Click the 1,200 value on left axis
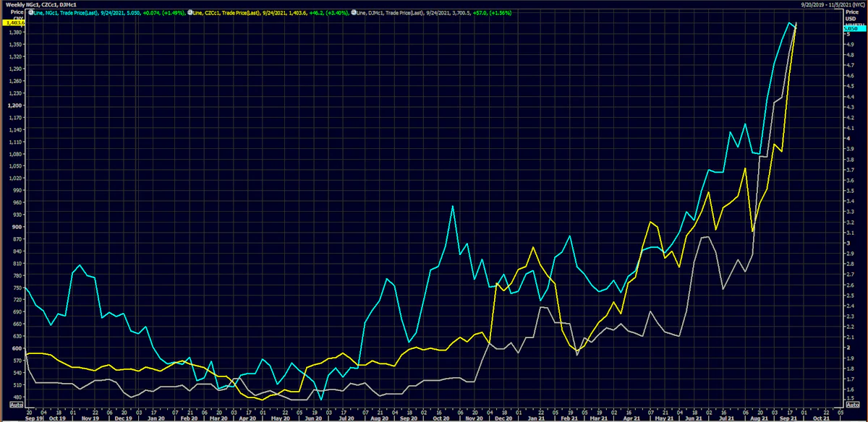Image resolution: width=868 pixels, height=422 pixels. (x=15, y=105)
